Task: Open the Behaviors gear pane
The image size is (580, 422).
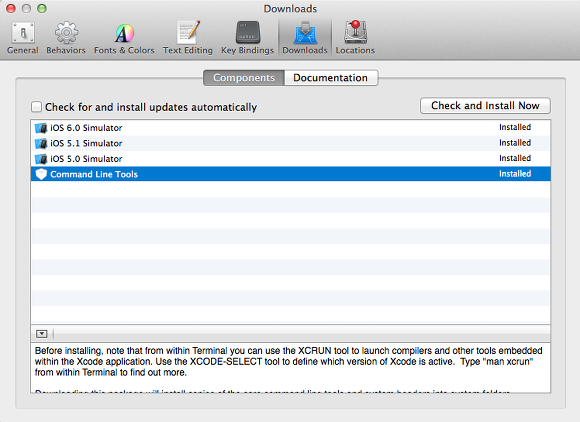Action: 66,38
